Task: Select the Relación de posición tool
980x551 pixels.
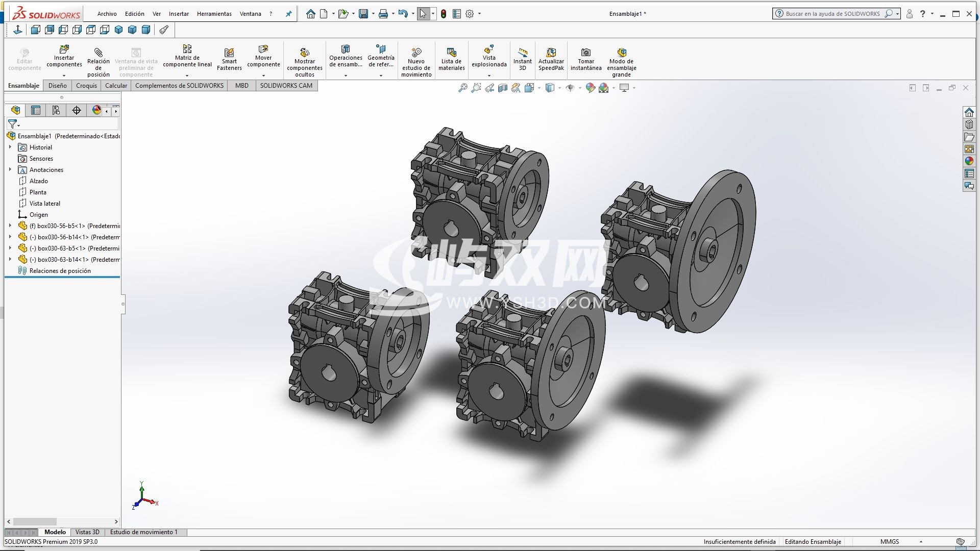Action: pos(98,52)
